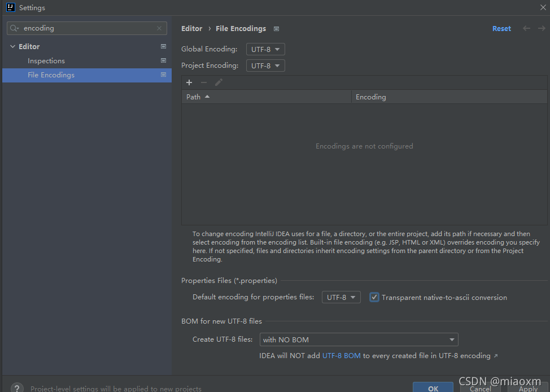Open default properties files encoding dropdown

tap(341, 297)
